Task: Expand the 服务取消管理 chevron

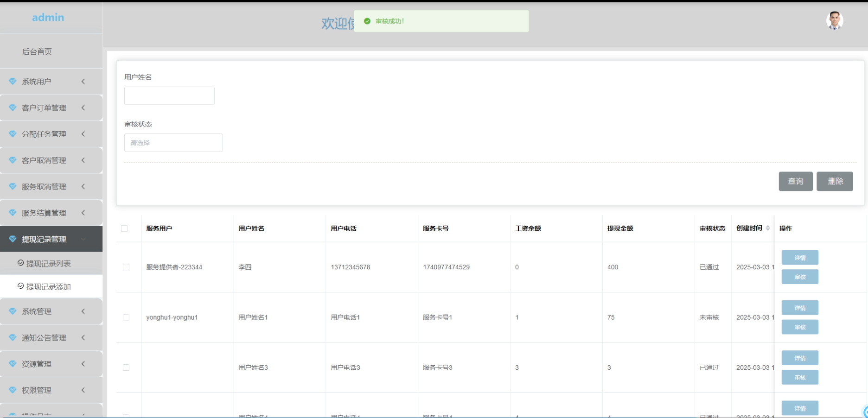Action: click(x=83, y=186)
